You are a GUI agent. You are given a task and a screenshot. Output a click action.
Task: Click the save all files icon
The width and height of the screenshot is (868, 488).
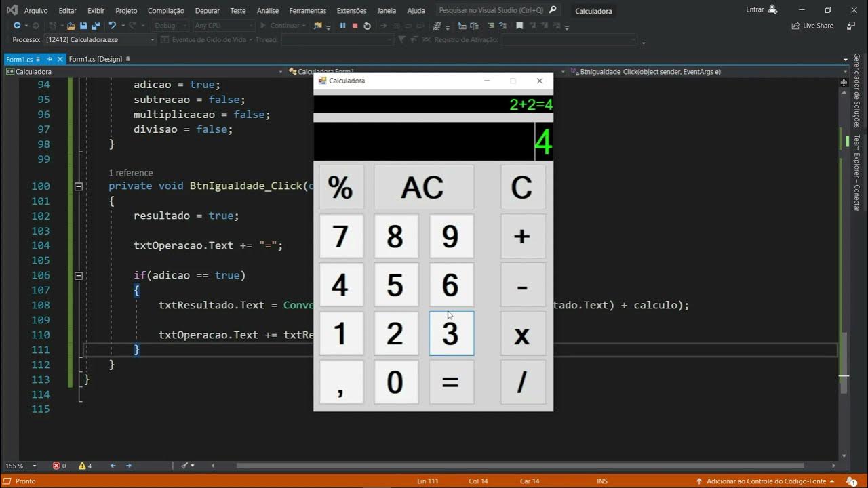pyautogui.click(x=95, y=26)
